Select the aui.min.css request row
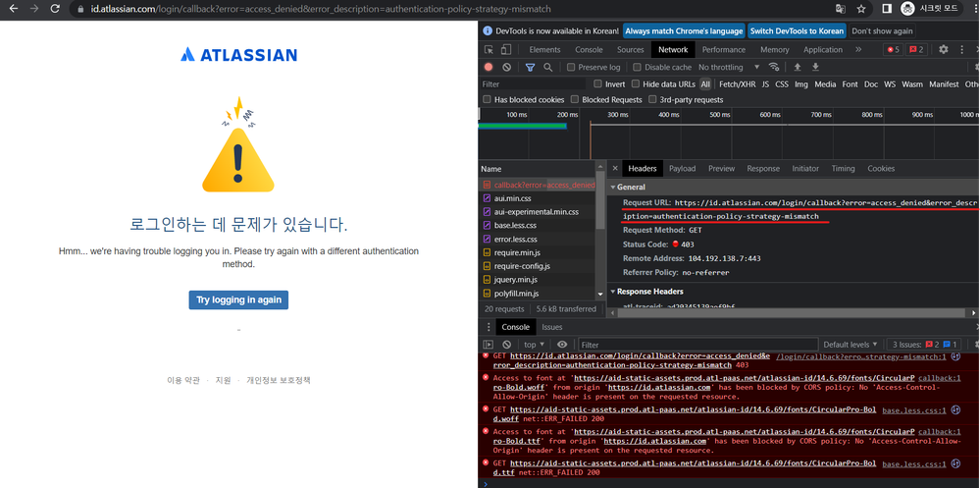The width and height of the screenshot is (980, 488). click(x=539, y=197)
